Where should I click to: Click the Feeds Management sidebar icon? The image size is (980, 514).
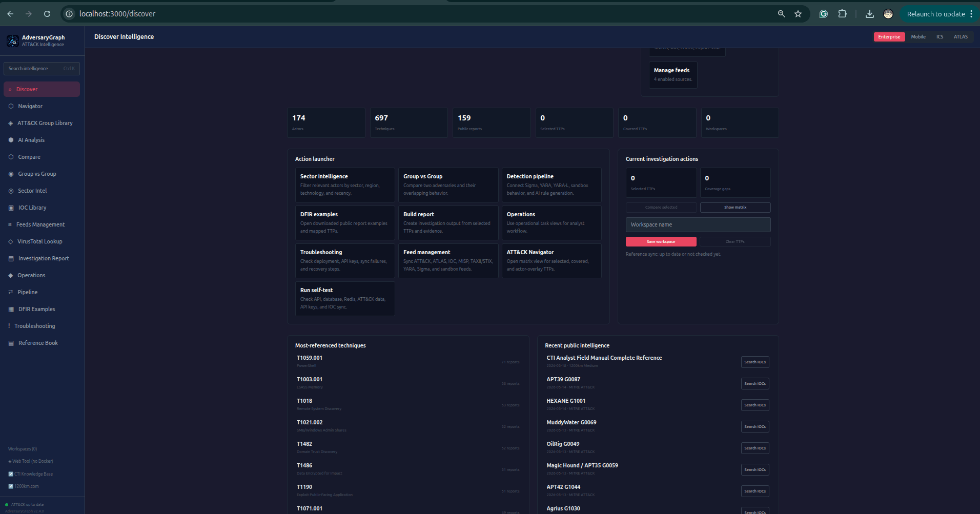click(x=10, y=224)
